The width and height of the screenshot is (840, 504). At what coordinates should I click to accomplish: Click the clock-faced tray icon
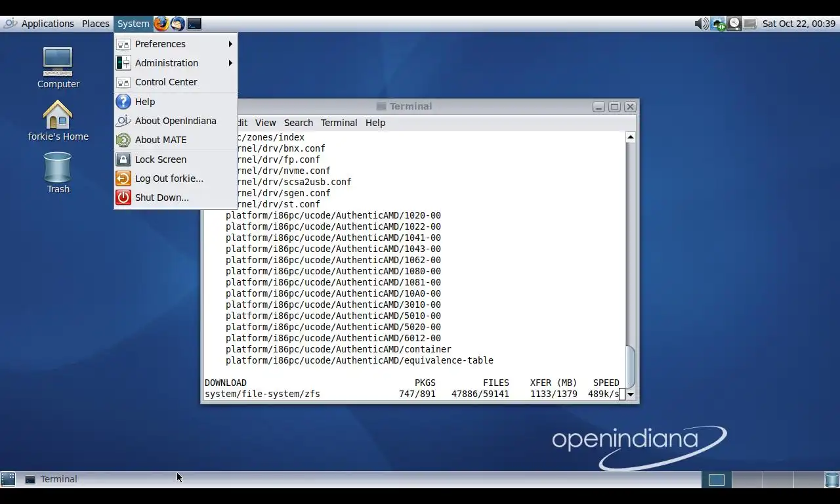[734, 24]
